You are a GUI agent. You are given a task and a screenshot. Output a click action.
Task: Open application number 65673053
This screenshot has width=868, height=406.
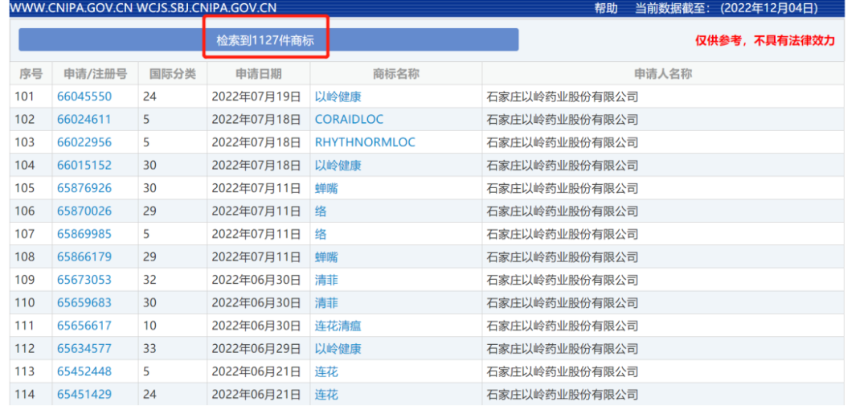[84, 281]
